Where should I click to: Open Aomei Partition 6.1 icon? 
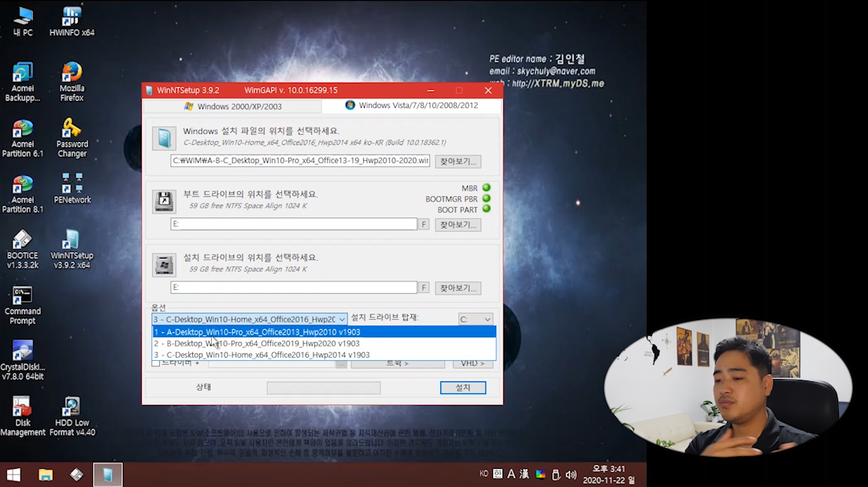(23, 139)
